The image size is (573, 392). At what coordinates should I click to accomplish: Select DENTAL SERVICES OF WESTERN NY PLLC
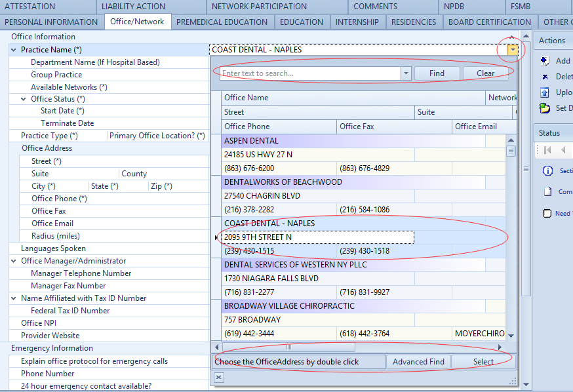tap(353, 264)
